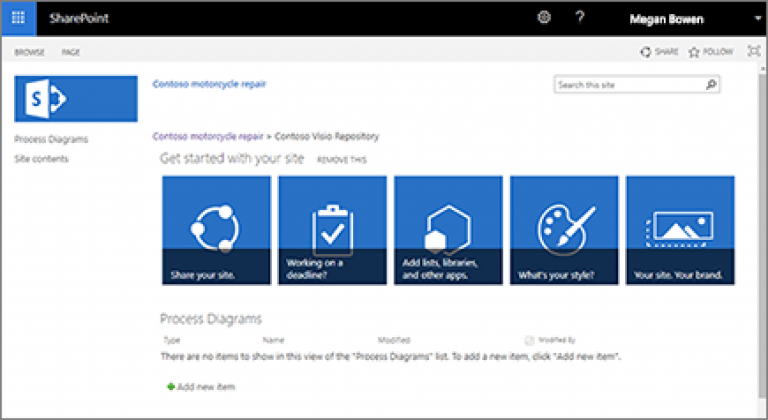
Task: Click the Follow star icon
Action: pyautogui.click(x=694, y=52)
